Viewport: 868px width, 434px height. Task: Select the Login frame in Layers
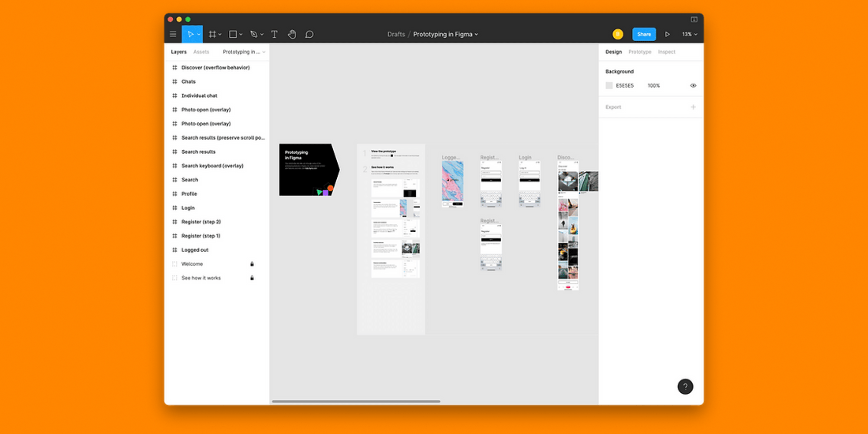188,207
